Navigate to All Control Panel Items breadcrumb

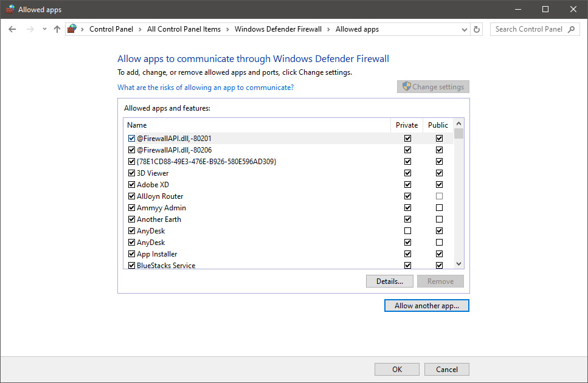pyautogui.click(x=184, y=29)
